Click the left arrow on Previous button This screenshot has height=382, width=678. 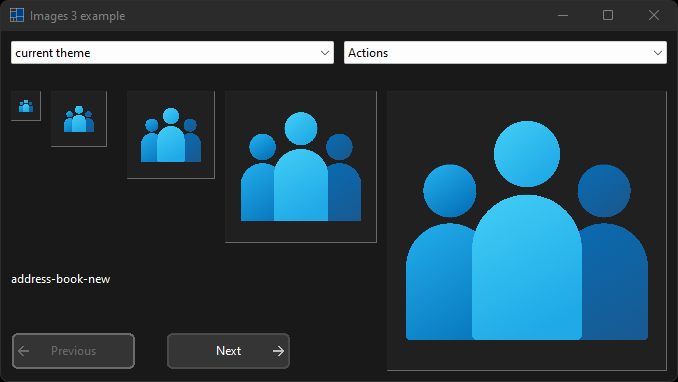click(x=24, y=351)
